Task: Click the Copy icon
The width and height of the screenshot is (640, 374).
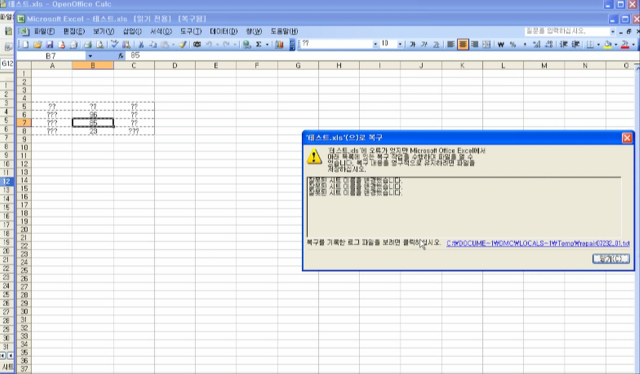Action: pos(153,44)
